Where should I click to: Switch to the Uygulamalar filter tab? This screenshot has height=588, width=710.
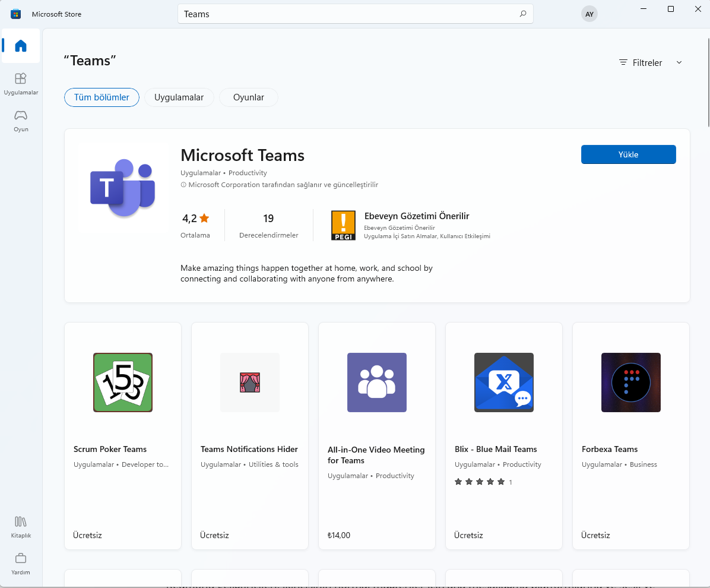click(x=179, y=97)
